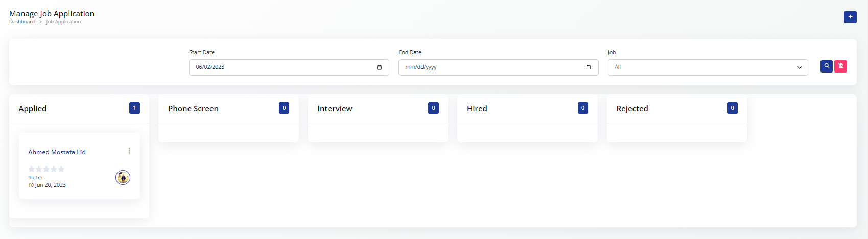Click the Rejected column count badge
The height and width of the screenshot is (239, 868).
[732, 108]
